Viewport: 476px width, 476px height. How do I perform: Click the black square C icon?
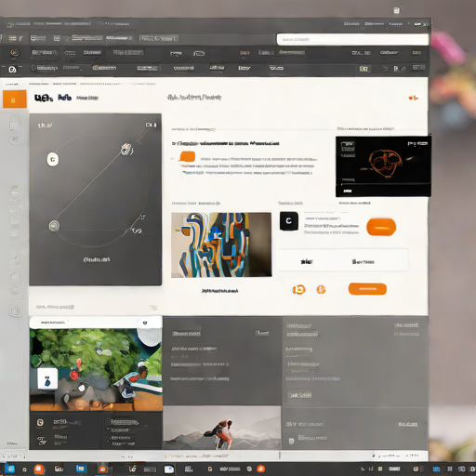(x=289, y=221)
